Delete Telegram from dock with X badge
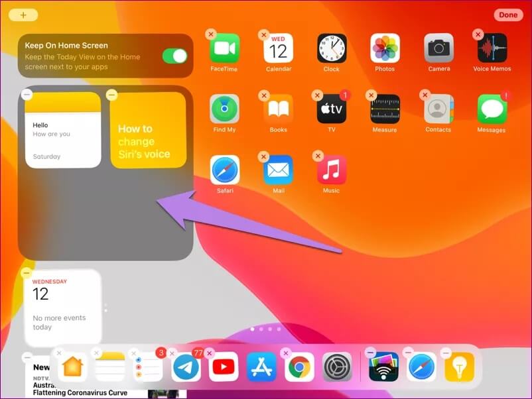 pyautogui.click(x=172, y=353)
